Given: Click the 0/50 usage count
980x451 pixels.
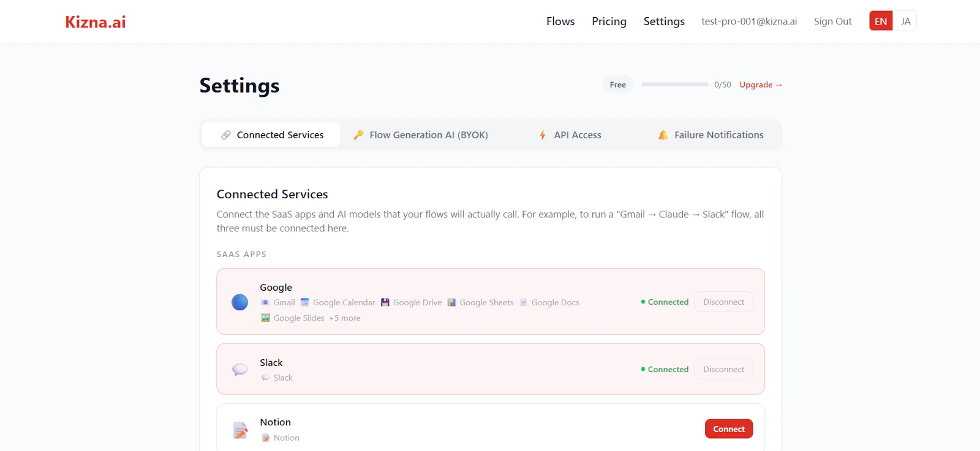Looking at the screenshot, I should pos(723,84).
